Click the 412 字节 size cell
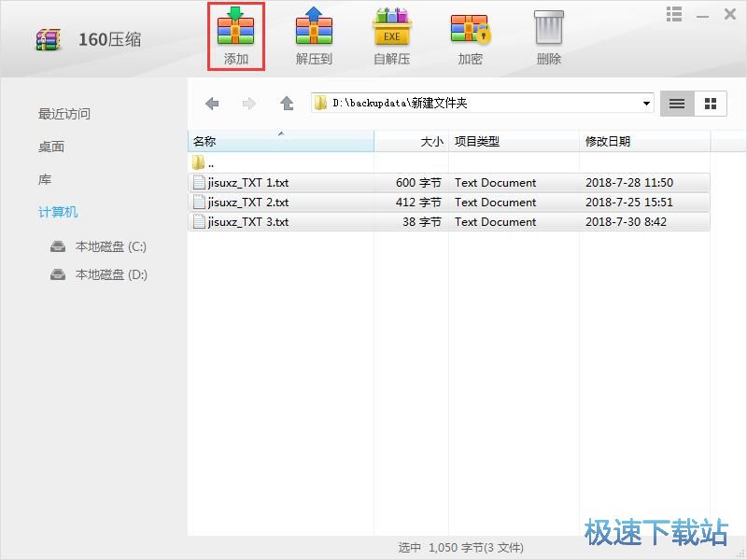 tap(418, 203)
